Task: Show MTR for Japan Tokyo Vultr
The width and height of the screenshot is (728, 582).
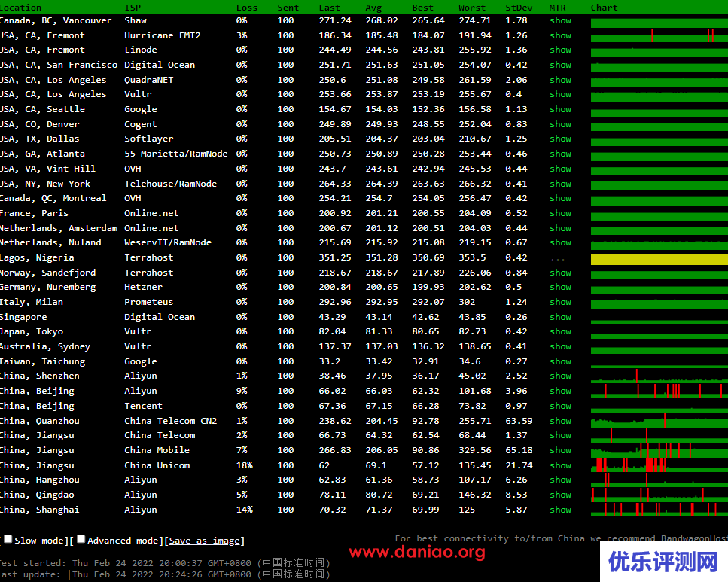Action: click(x=560, y=331)
